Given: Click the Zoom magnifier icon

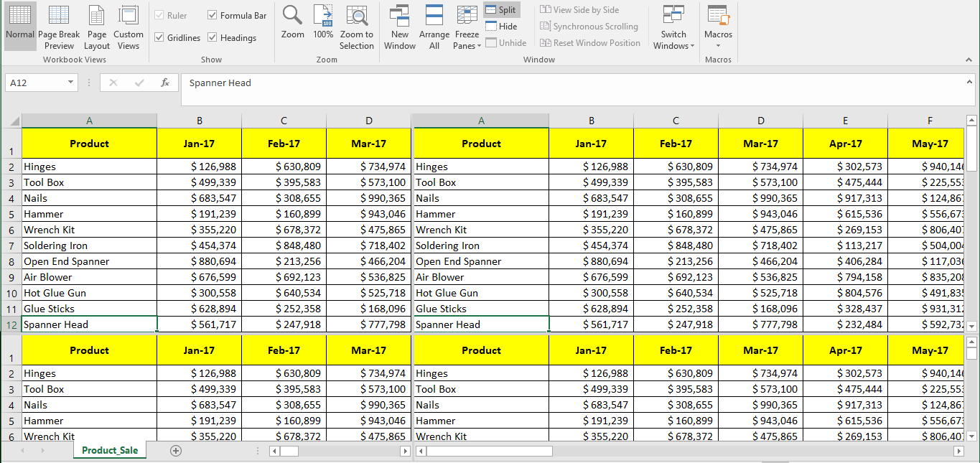Looking at the screenshot, I should (292, 24).
